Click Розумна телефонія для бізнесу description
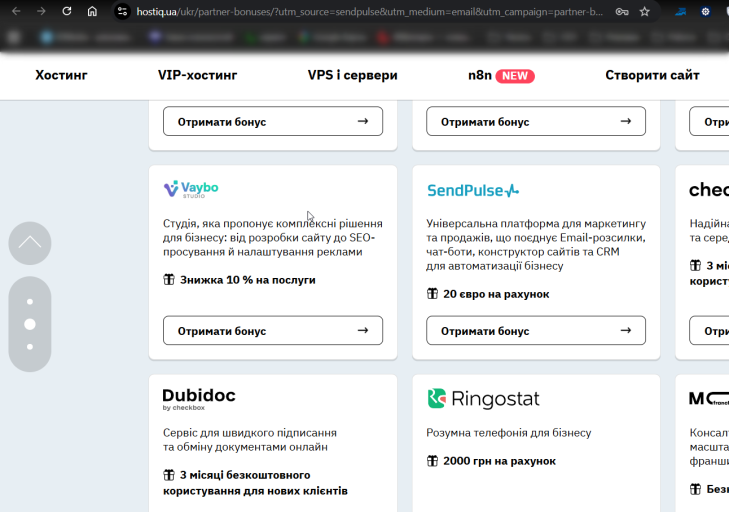This screenshot has width=729, height=512. pos(509,433)
